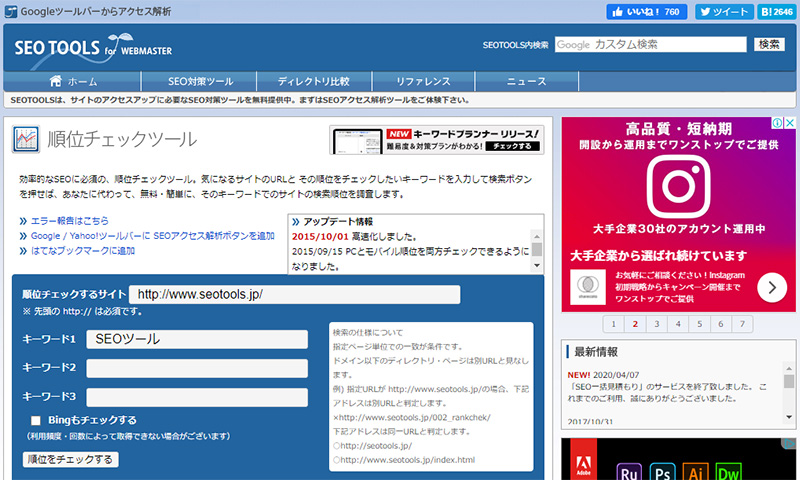The width and height of the screenshot is (800, 480).
Task: Click the ○http://www.seotools.jp/index.html example text
Action: point(404,460)
